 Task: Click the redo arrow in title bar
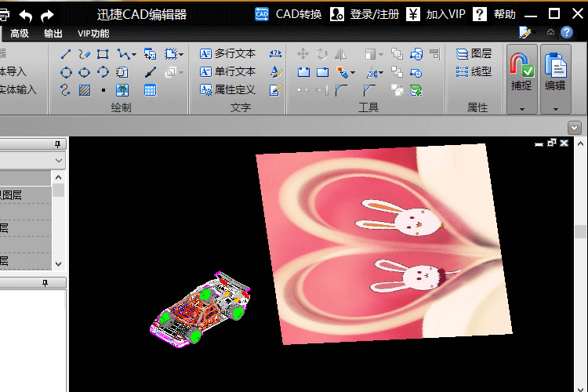click(x=47, y=16)
